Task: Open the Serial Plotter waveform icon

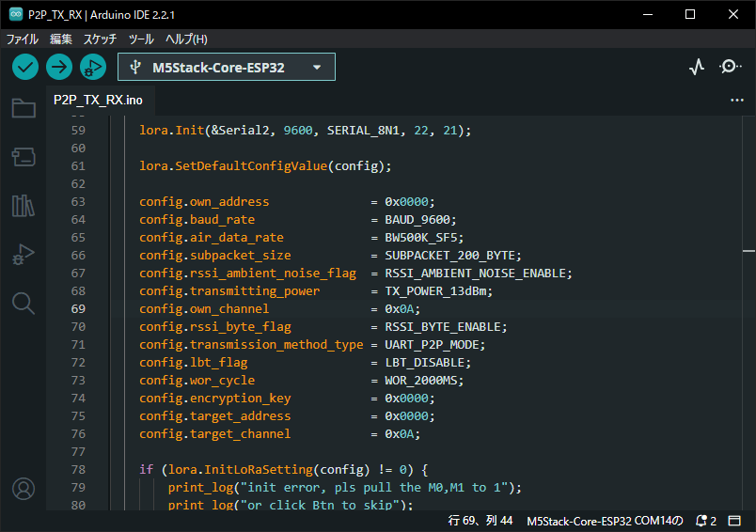Action: 697,67
